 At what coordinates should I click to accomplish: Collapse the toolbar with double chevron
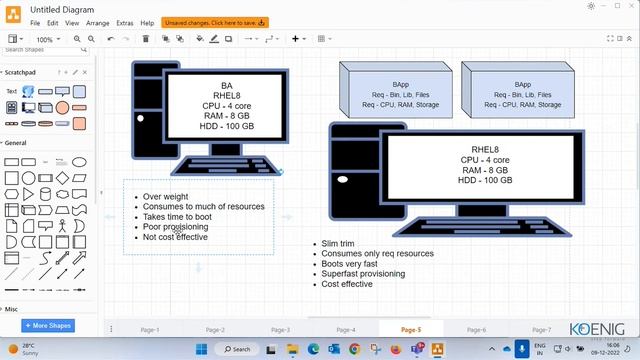pos(629,38)
